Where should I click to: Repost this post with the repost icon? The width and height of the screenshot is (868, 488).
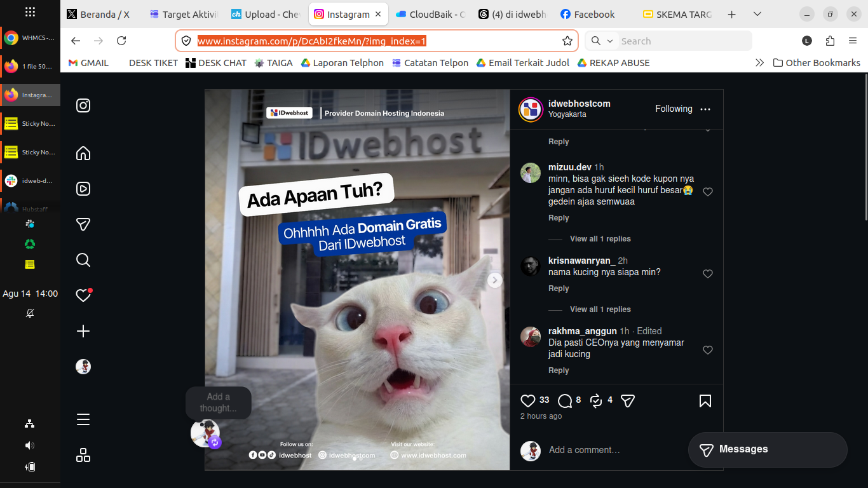pos(596,400)
